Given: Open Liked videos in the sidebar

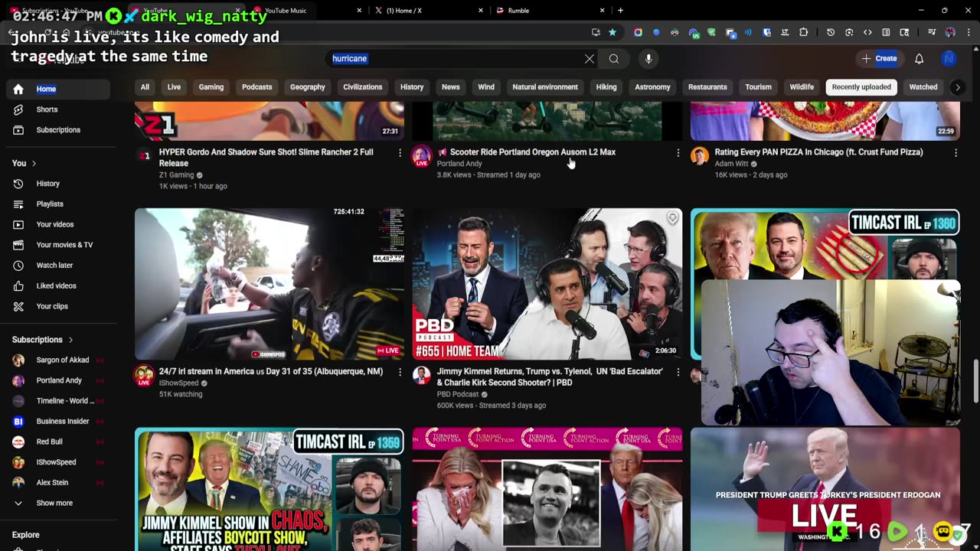Looking at the screenshot, I should click(58, 285).
